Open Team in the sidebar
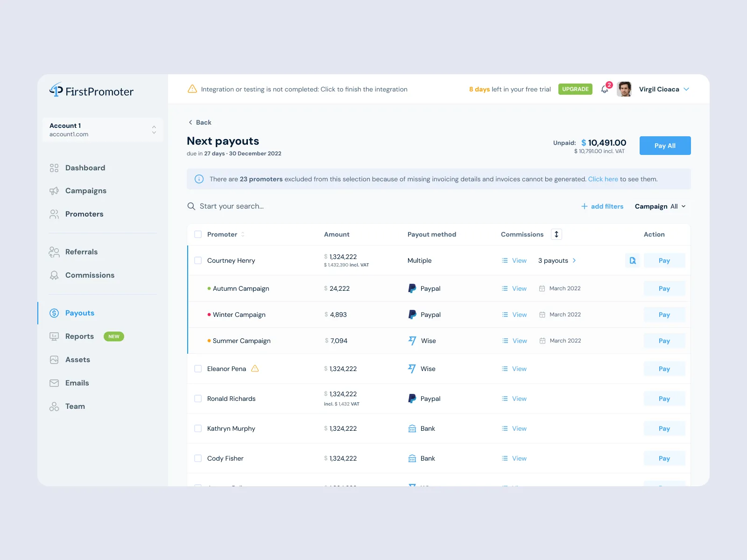 [x=67, y=406]
